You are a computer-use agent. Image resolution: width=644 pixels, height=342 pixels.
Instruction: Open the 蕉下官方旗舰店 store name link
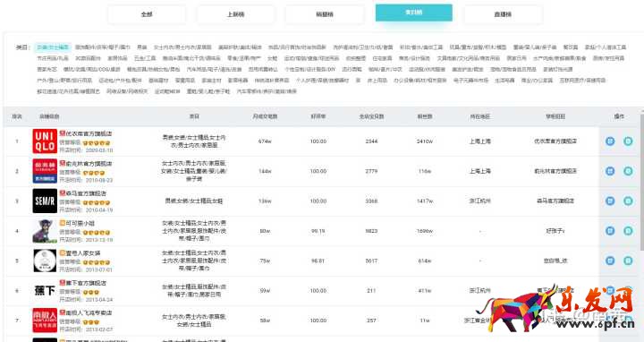(86, 283)
